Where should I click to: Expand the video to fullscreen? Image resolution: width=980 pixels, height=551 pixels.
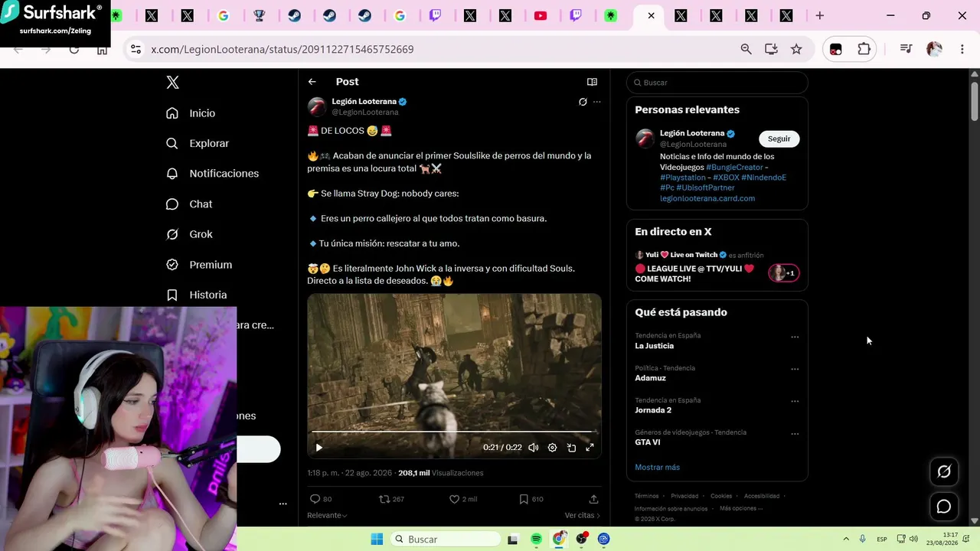(590, 448)
